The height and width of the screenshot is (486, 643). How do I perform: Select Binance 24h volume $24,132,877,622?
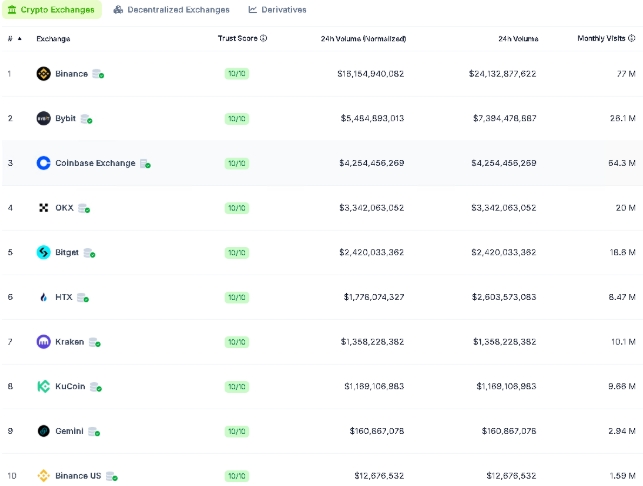point(502,74)
